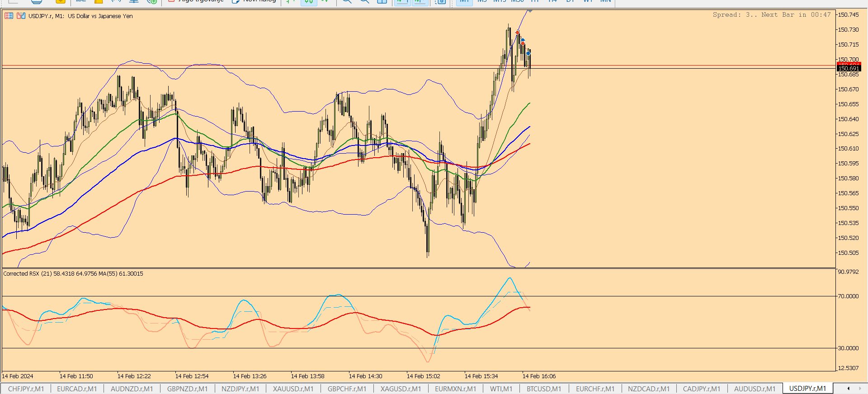
Task: Select the XAUUSD.r,M1 chart tab
Action: (x=293, y=389)
